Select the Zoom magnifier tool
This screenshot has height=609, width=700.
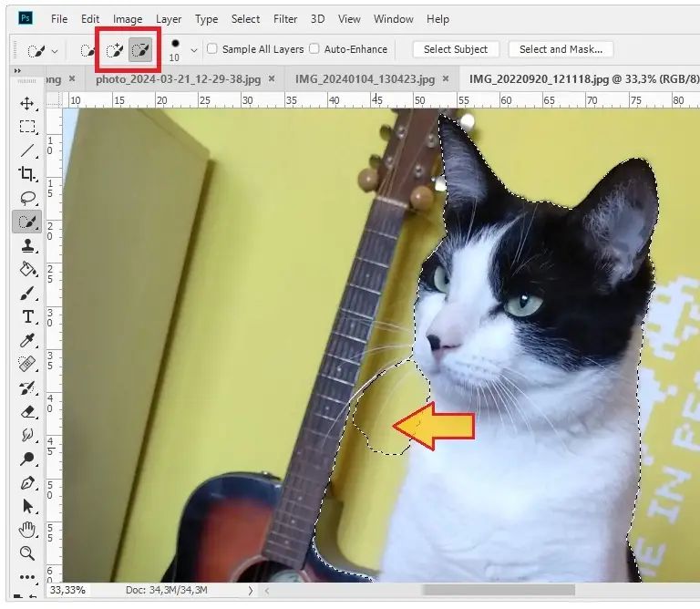(x=27, y=553)
